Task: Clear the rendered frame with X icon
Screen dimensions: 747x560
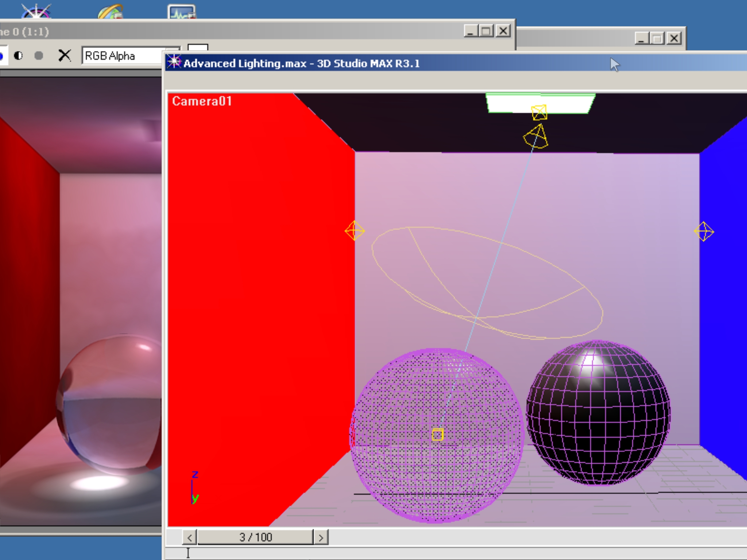Action: [65, 55]
